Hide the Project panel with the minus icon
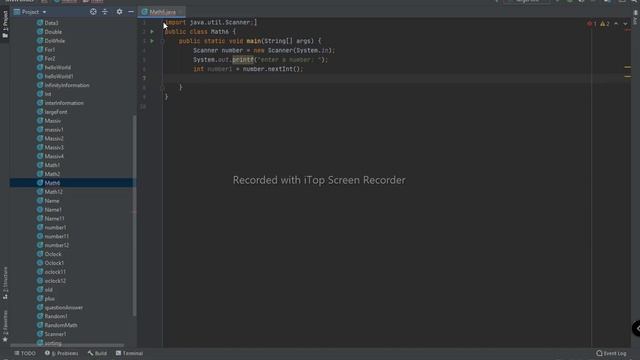This screenshot has width=640, height=360. pos(131,12)
